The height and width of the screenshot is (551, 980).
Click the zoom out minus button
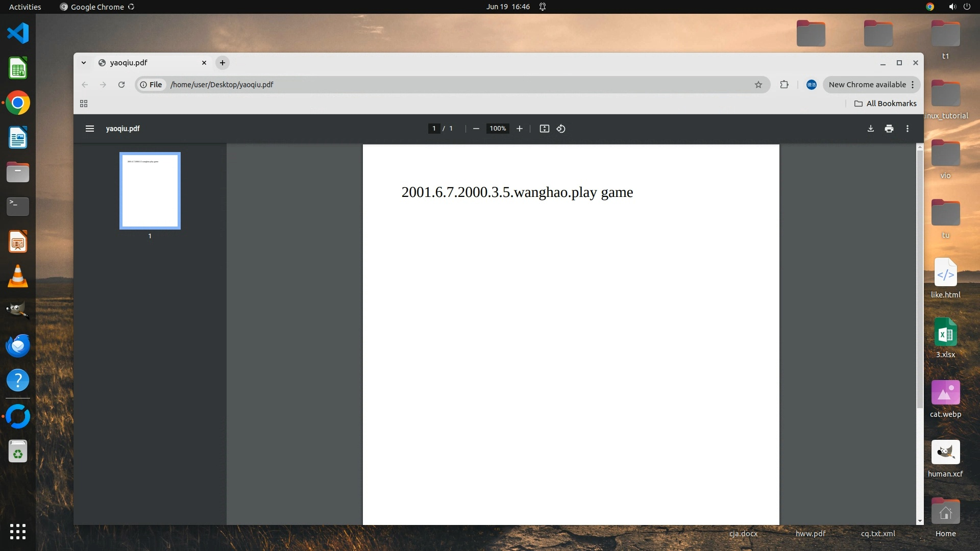476,129
